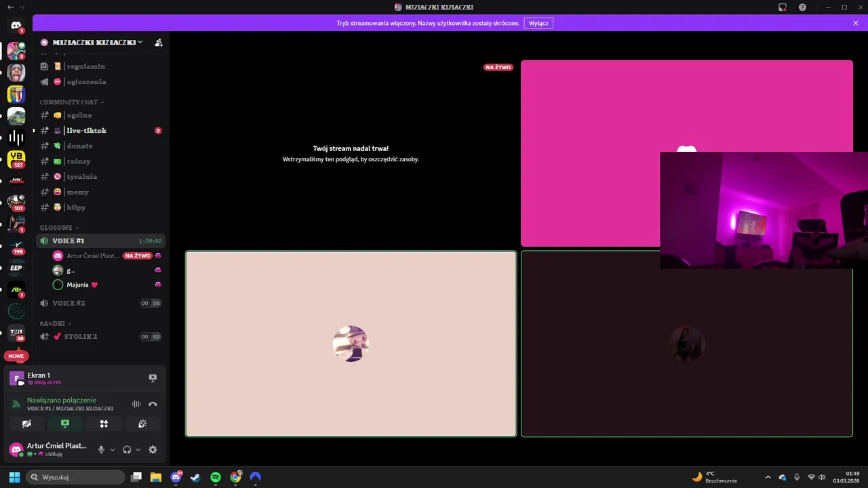Go back with the title bar arrow
This screenshot has height=488, width=868.
[10, 7]
